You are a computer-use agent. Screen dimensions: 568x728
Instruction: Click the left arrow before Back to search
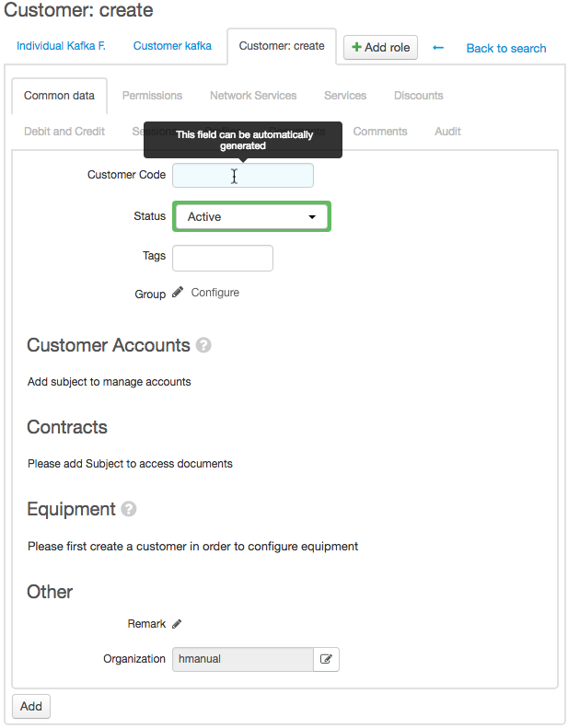(x=438, y=48)
